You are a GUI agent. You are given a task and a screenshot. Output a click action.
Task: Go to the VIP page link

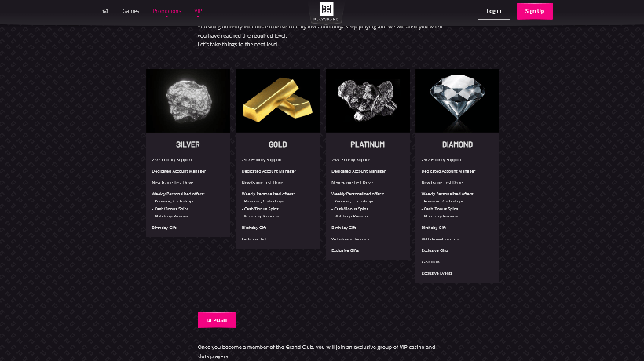pos(198,11)
